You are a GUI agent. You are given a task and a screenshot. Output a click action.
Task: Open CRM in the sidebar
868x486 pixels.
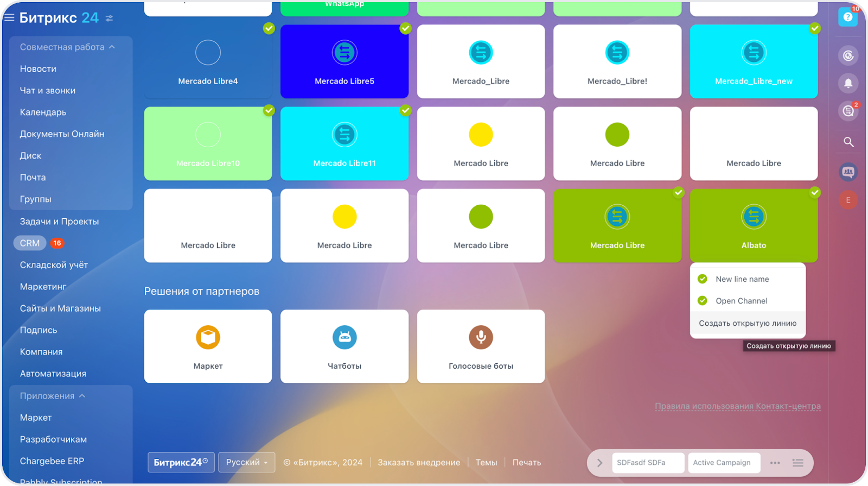click(30, 243)
